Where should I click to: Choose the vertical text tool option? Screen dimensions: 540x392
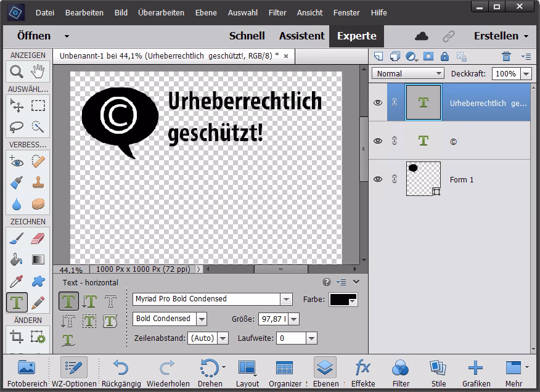click(x=90, y=301)
